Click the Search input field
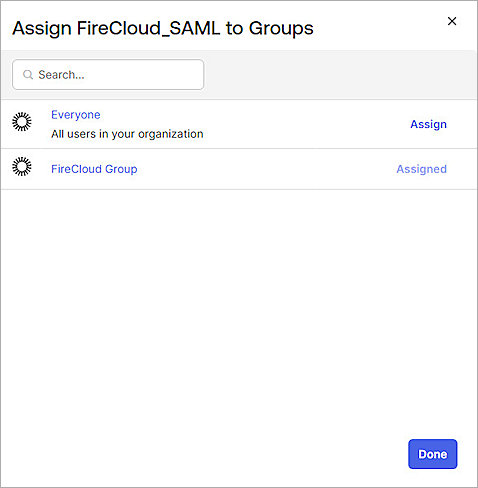The width and height of the screenshot is (478, 488). click(108, 75)
